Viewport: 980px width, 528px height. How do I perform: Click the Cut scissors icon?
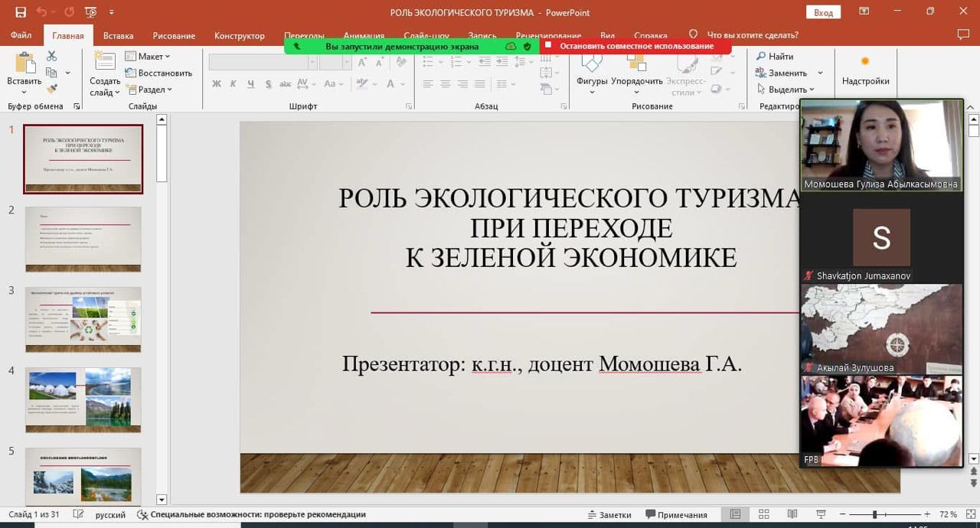click(51, 56)
